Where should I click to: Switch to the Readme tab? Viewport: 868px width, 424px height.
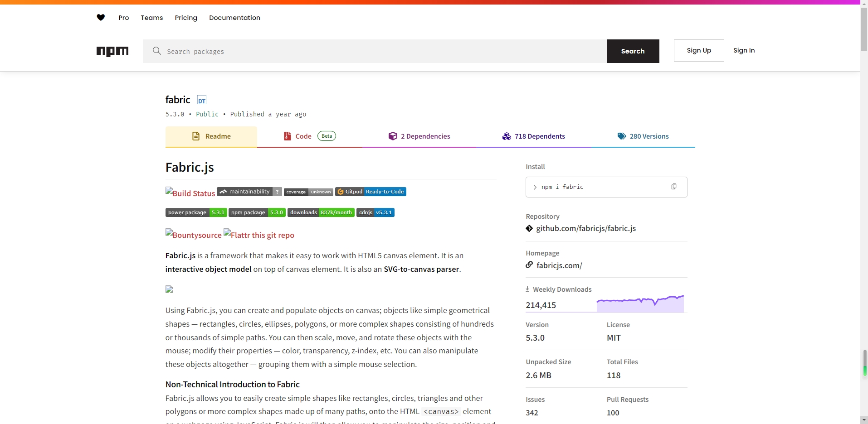coord(211,136)
